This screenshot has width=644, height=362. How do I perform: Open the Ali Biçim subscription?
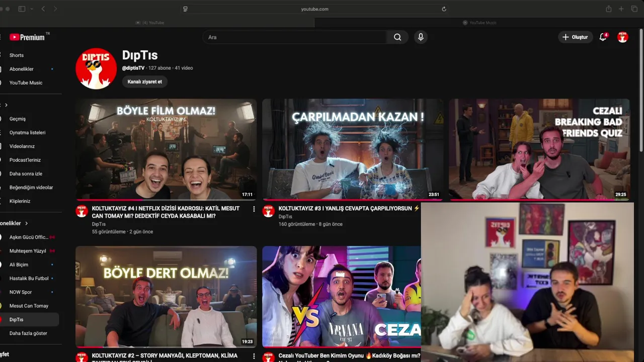pyautogui.click(x=19, y=264)
